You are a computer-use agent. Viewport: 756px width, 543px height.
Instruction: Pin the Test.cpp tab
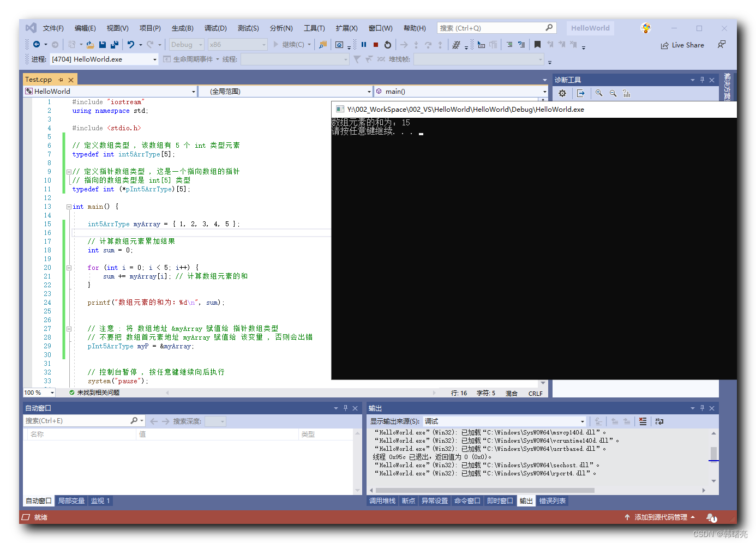61,80
